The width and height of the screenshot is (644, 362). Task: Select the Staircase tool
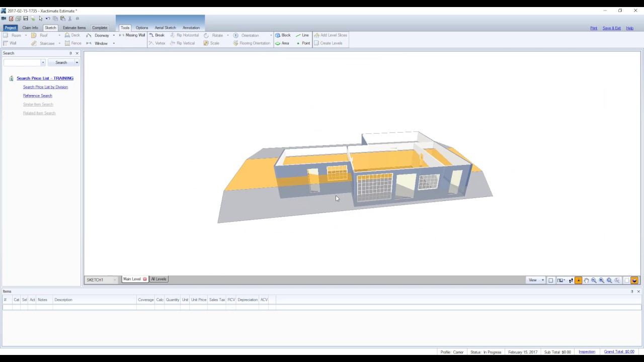(43, 43)
